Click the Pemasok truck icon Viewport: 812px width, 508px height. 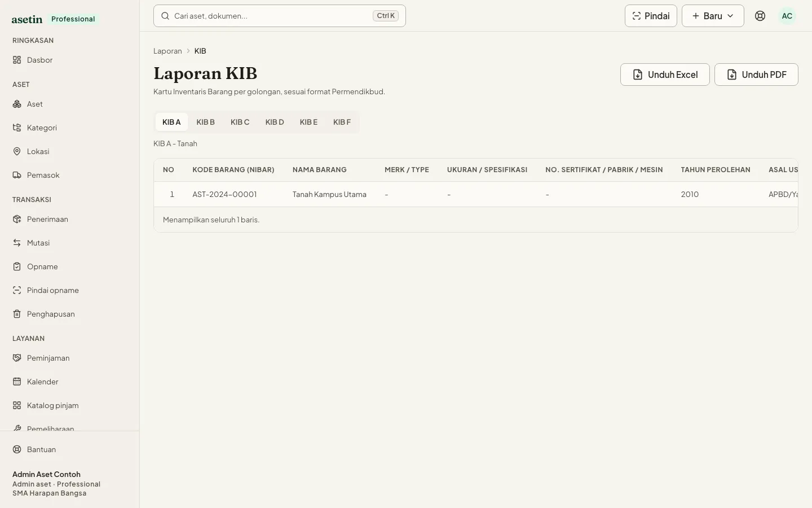pos(17,175)
